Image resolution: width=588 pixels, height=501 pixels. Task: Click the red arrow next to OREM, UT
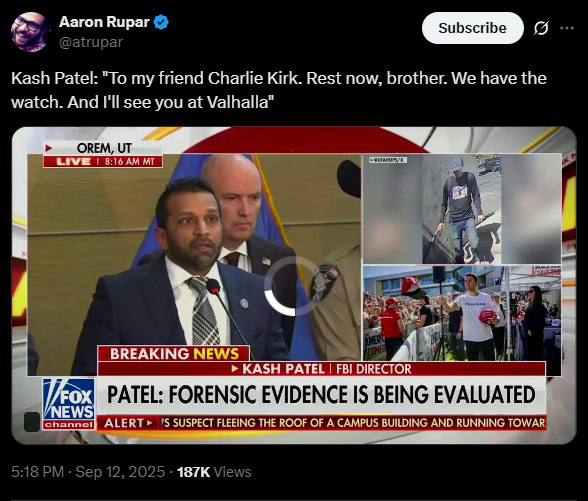(x=48, y=148)
